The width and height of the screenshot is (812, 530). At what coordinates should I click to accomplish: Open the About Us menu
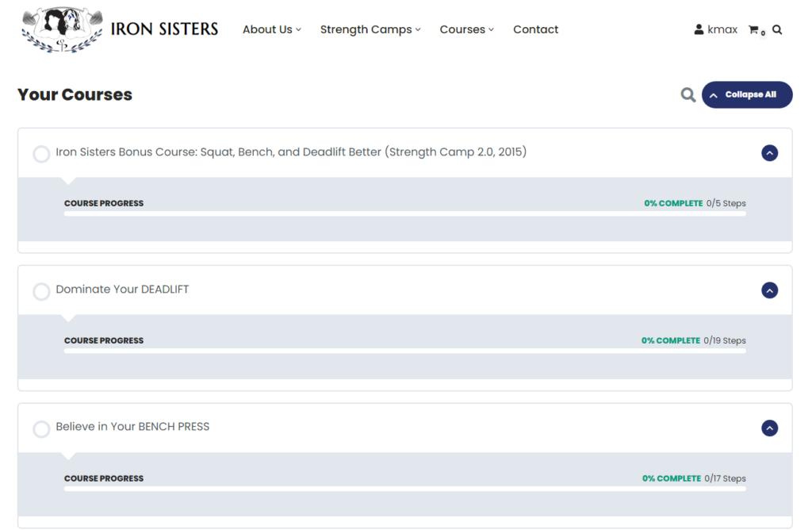point(272,29)
